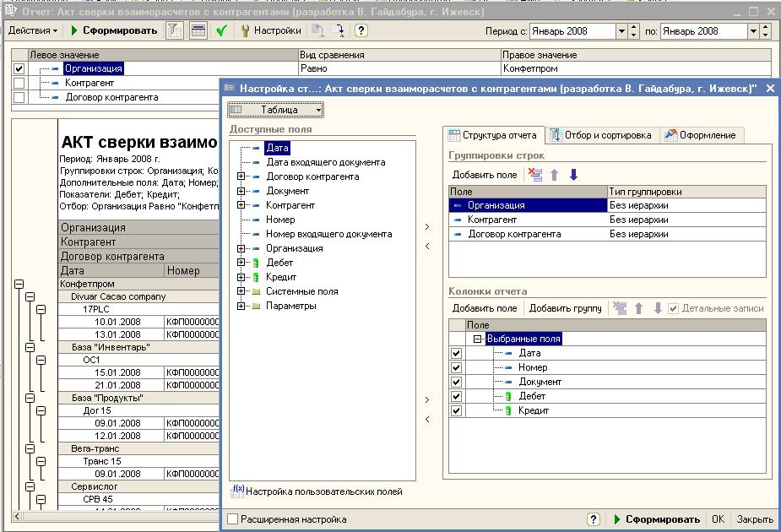Click the green checkmark icon in the report toolbar

(222, 31)
